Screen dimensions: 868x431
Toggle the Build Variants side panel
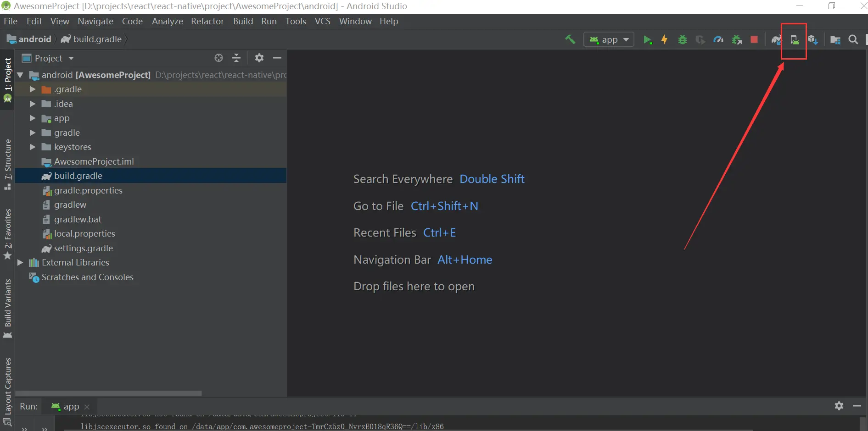click(8, 308)
